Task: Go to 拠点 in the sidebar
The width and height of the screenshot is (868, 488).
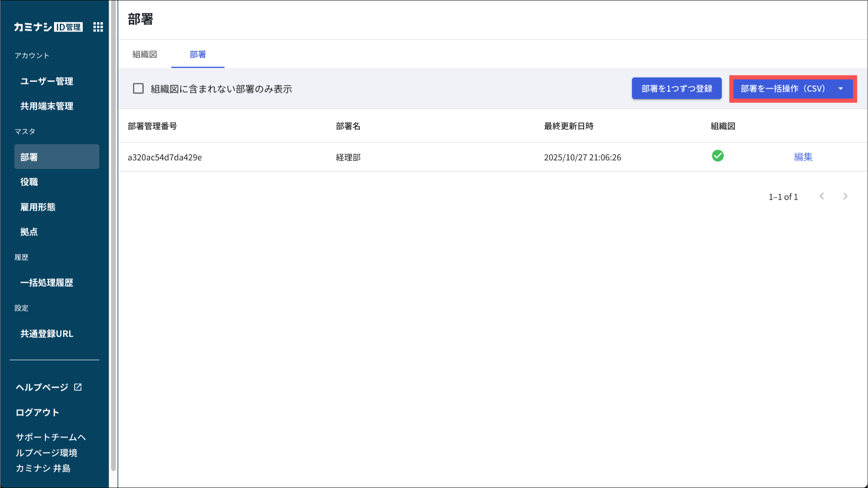Action: 29,232
